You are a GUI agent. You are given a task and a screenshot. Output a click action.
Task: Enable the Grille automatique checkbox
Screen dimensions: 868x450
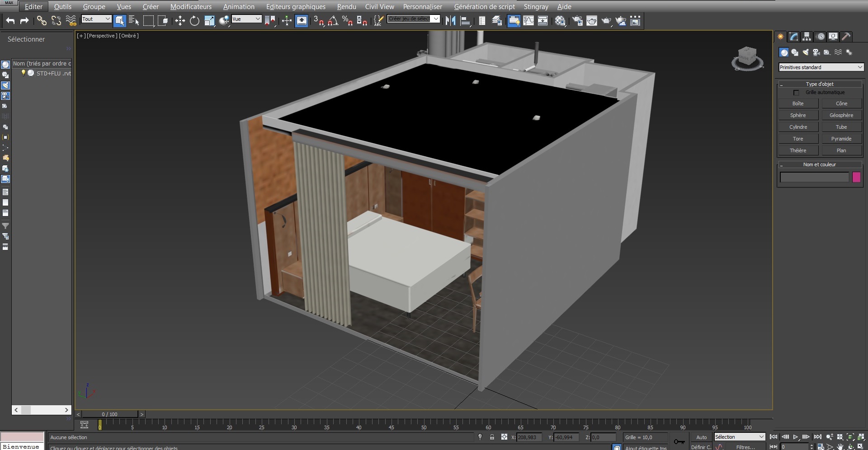(x=796, y=93)
